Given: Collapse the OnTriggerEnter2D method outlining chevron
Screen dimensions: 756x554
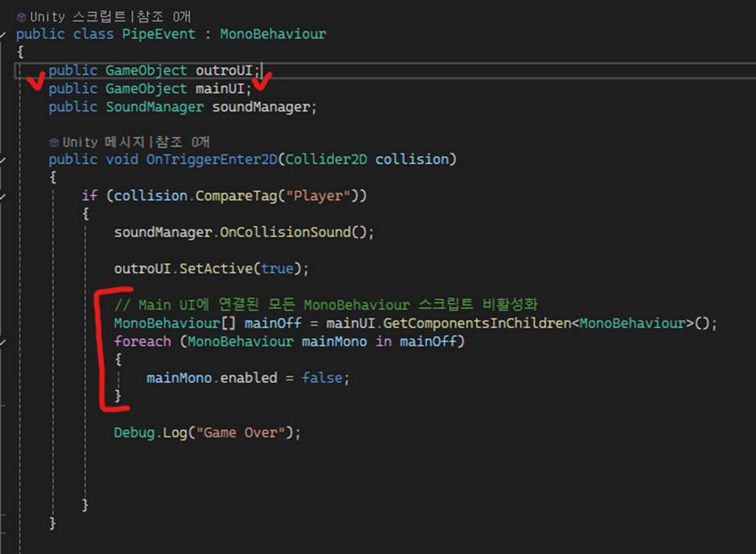Looking at the screenshot, I should click(x=3, y=159).
